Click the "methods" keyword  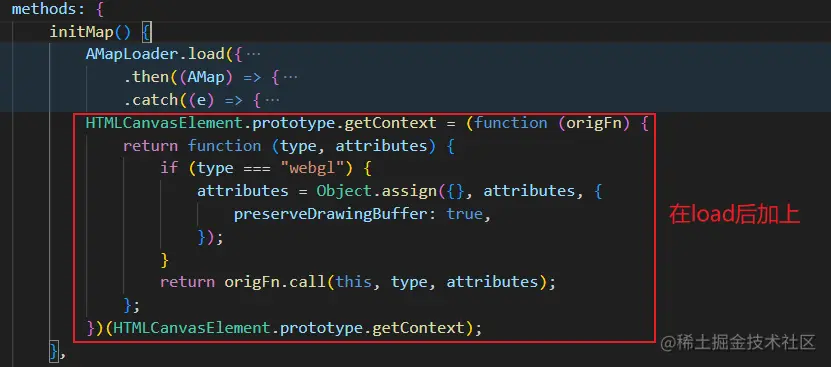click(x=44, y=9)
